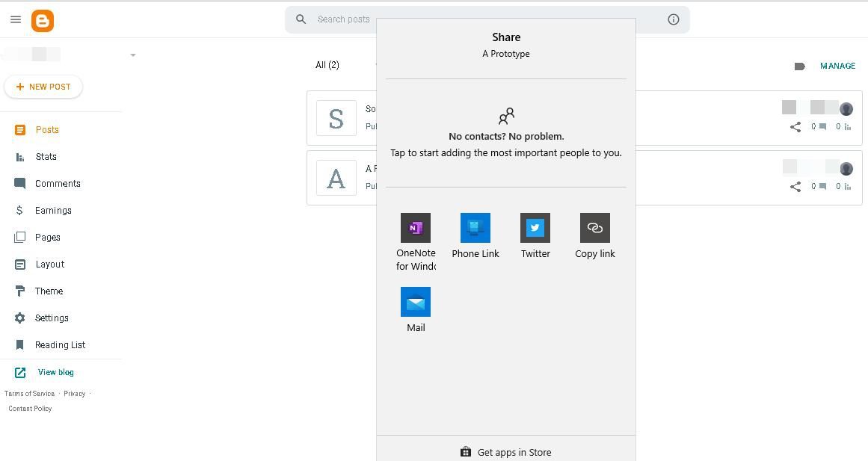Expand the blog selector dropdown arrow
This screenshot has height=461, width=868.
pos(133,55)
